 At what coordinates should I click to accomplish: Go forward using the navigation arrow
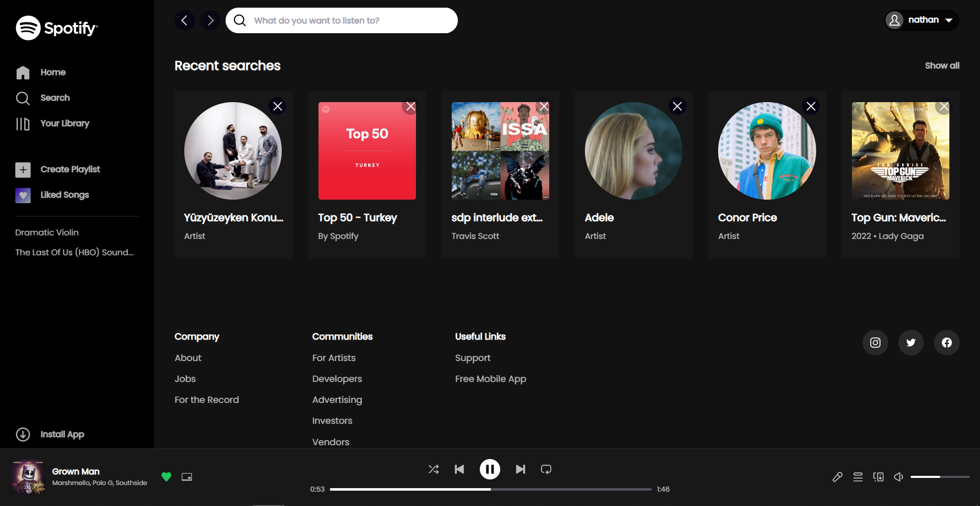click(x=210, y=20)
